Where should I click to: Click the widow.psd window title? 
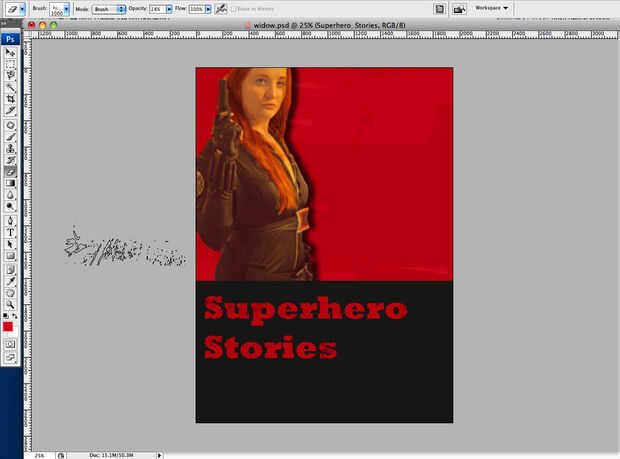pos(329,25)
